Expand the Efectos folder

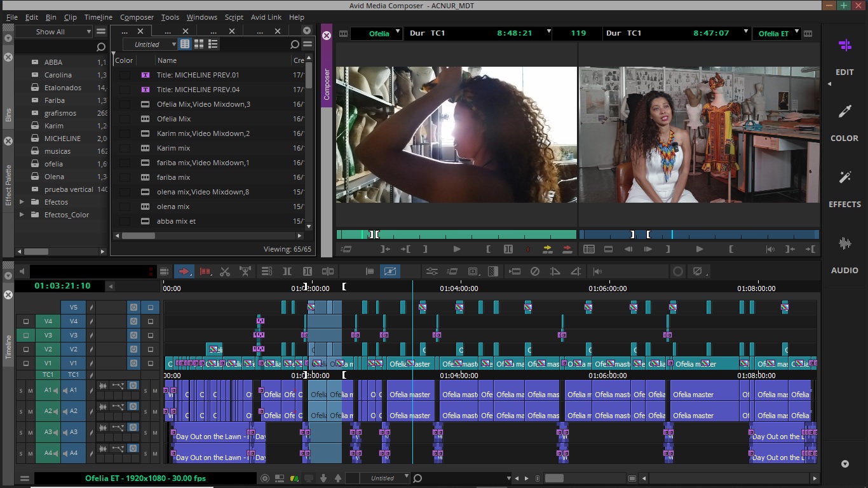[22, 202]
